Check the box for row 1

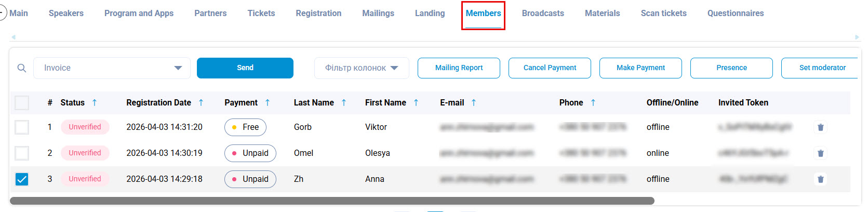[22, 127]
